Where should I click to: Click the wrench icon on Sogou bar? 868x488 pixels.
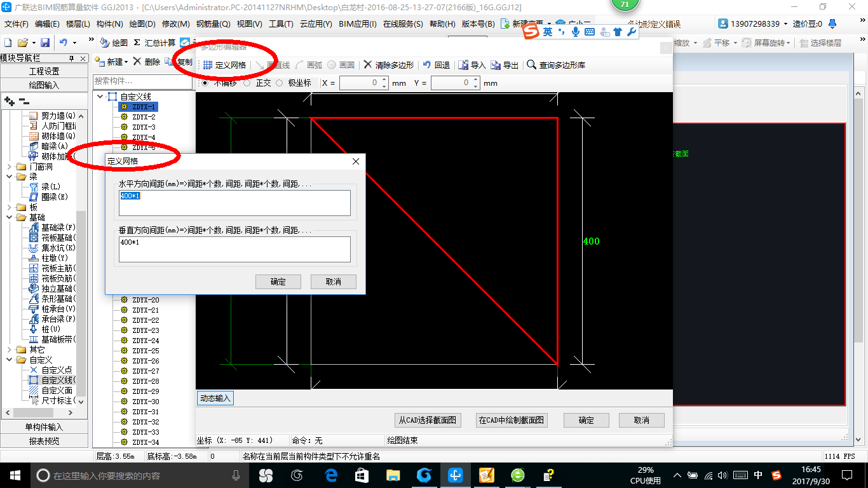pyautogui.click(x=631, y=31)
